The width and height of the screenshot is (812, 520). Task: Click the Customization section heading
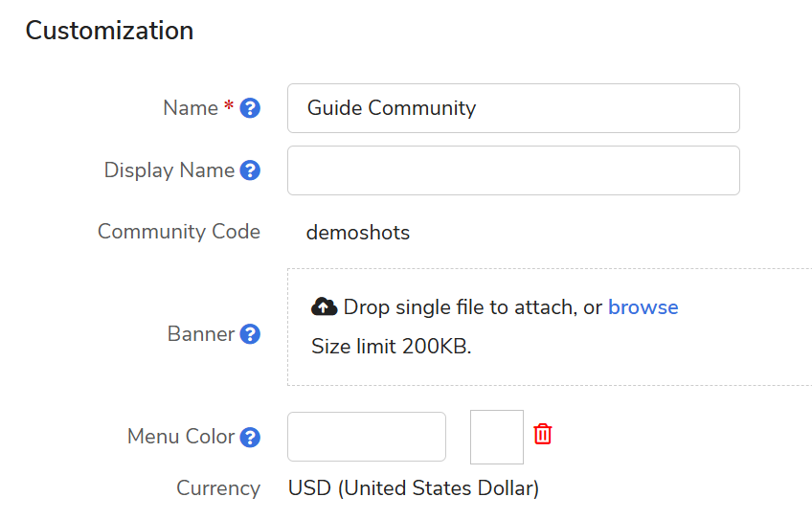click(x=109, y=31)
